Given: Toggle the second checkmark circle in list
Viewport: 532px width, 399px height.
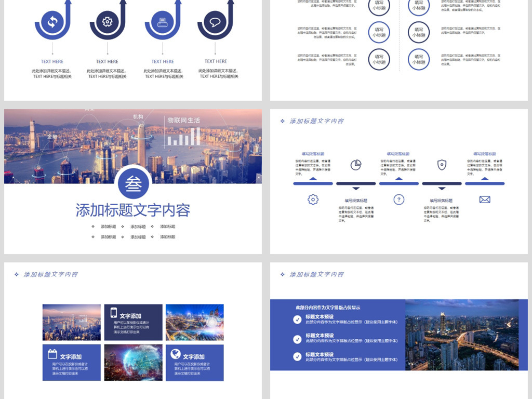Looking at the screenshot, I should [297, 339].
